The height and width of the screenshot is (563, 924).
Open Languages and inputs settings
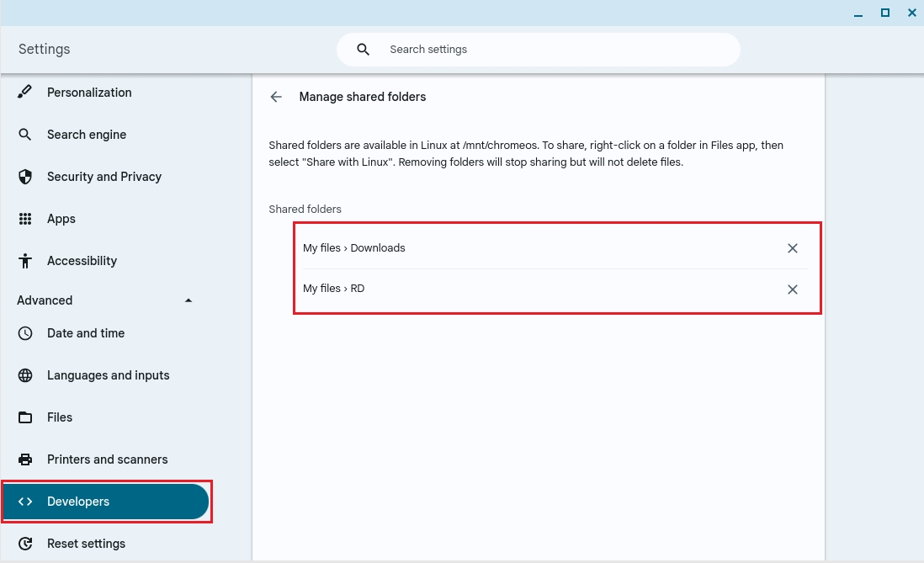coord(108,375)
